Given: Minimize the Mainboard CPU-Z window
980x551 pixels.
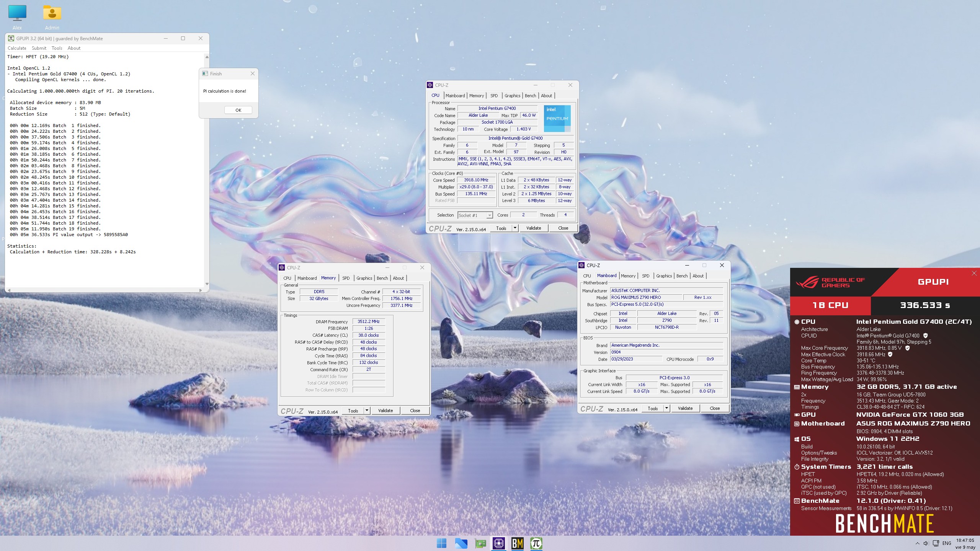Looking at the screenshot, I should click(x=687, y=265).
